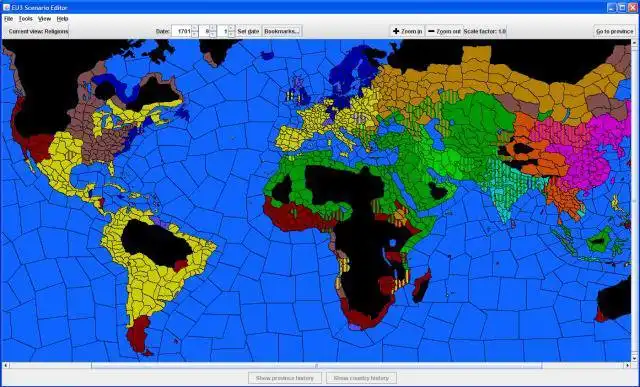The width and height of the screenshot is (640, 387).
Task: Select the dark red Madagascar island
Action: pos(422,286)
